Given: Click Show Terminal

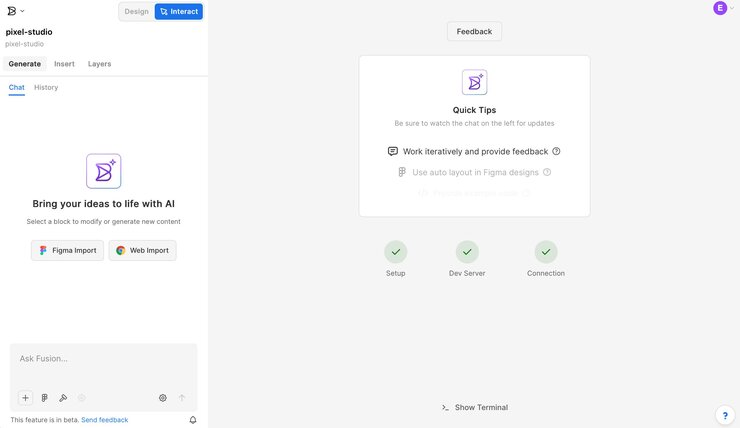Looking at the screenshot, I should click(x=475, y=407).
